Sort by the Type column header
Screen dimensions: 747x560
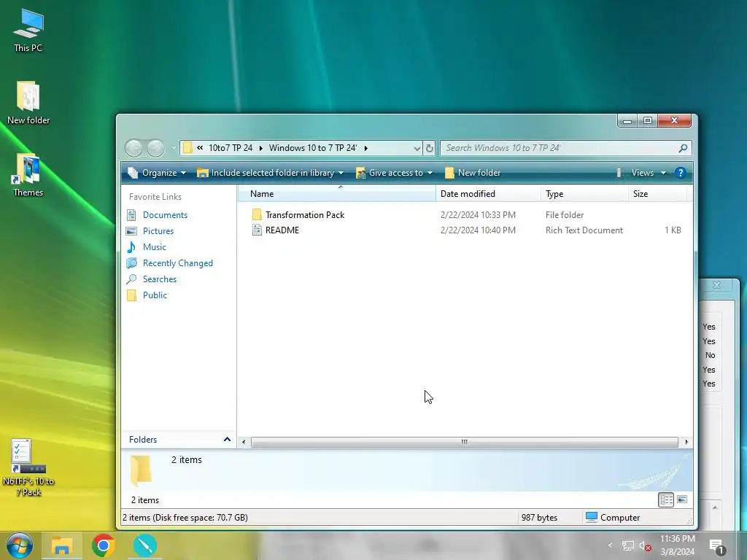tap(585, 194)
